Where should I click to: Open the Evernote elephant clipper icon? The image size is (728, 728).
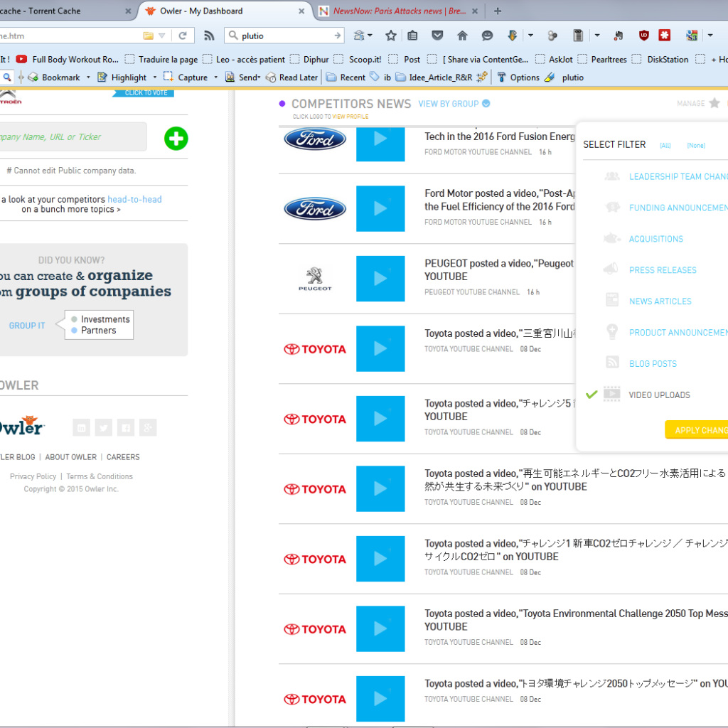pyautogui.click(x=618, y=36)
